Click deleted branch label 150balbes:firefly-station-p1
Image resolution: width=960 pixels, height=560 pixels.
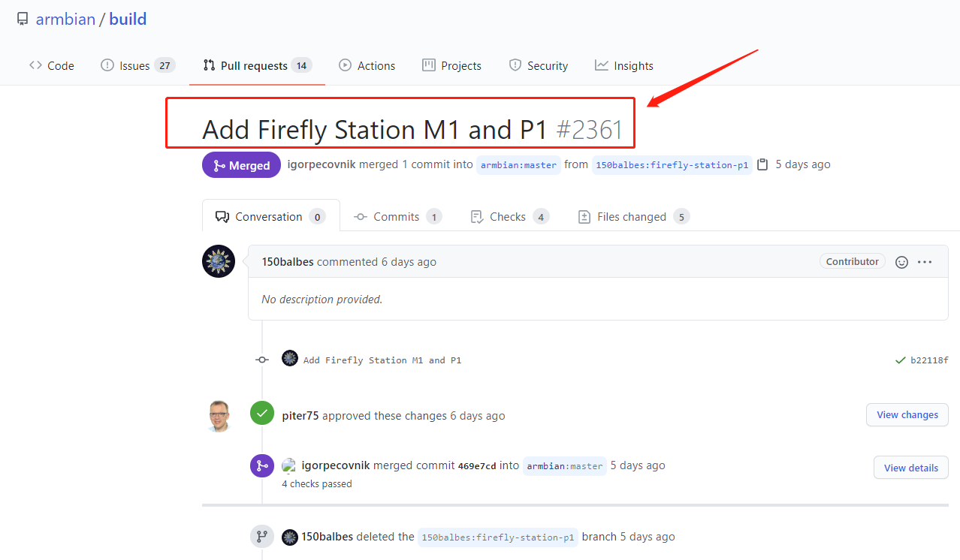[x=498, y=537]
